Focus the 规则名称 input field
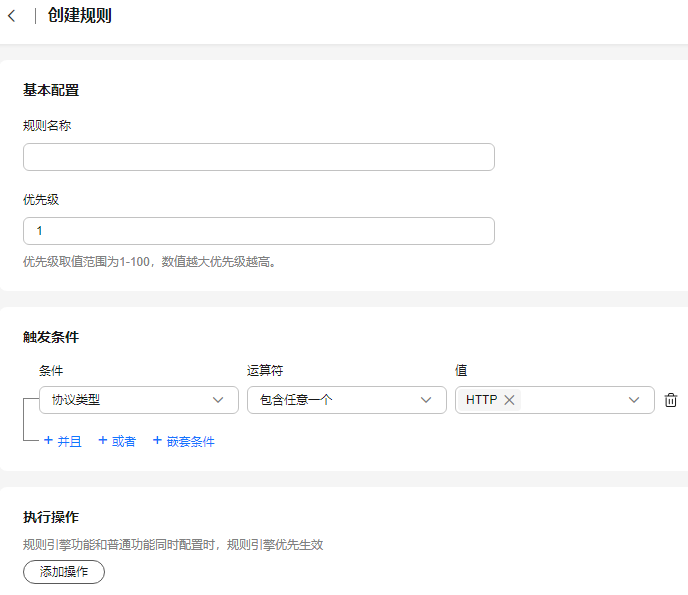688x595 pixels. click(x=259, y=157)
